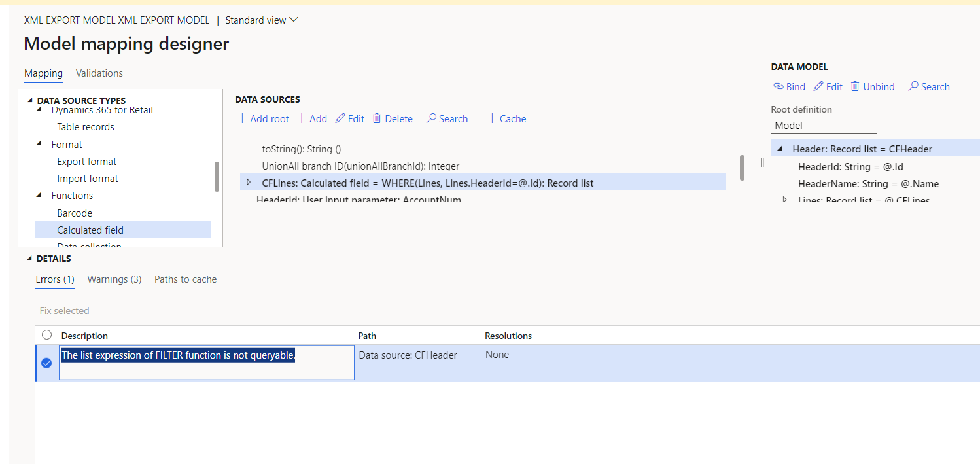Image resolution: width=980 pixels, height=464 pixels.
Task: Switch to the Validations tab
Action: click(99, 73)
